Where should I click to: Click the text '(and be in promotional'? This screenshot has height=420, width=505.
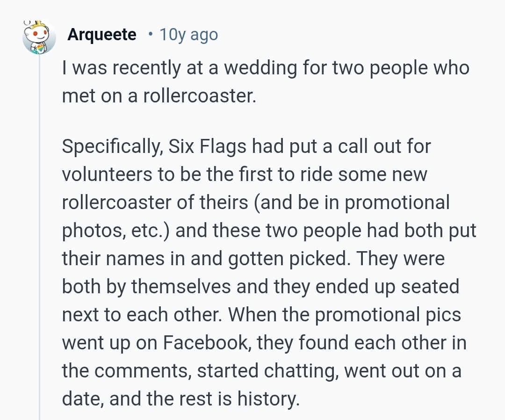point(353,203)
